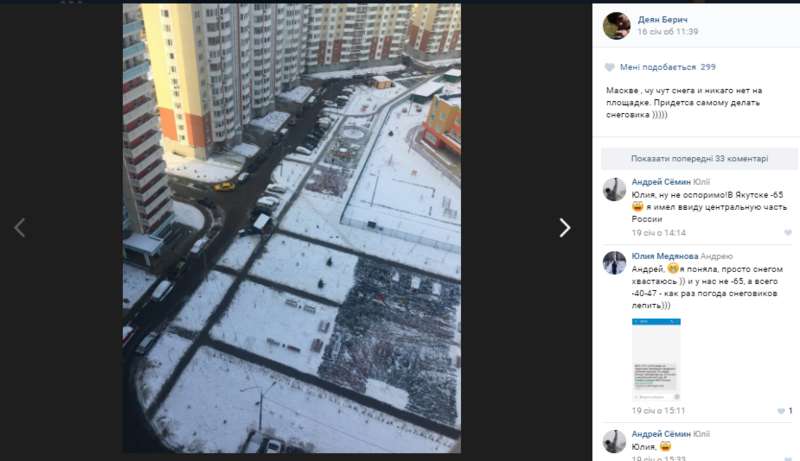
Task: Open the 19 січ о 14:14 comment timestamp
Action: coord(659,233)
